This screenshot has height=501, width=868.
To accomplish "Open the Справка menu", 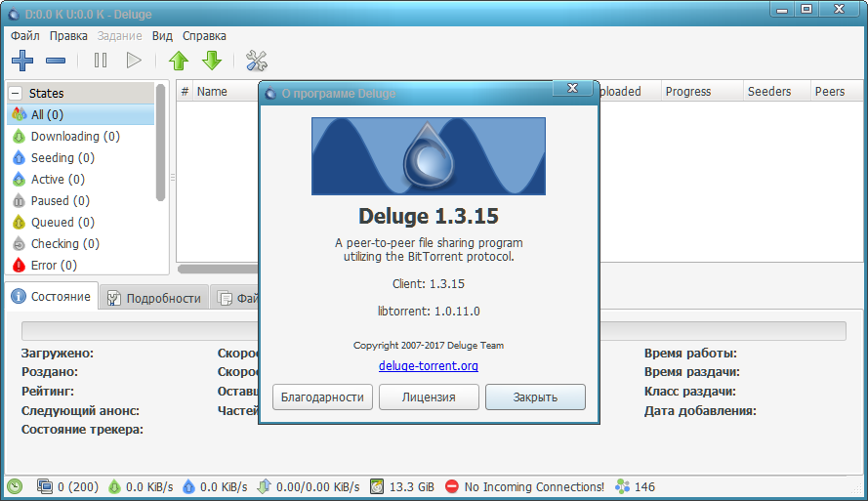I will [x=204, y=36].
